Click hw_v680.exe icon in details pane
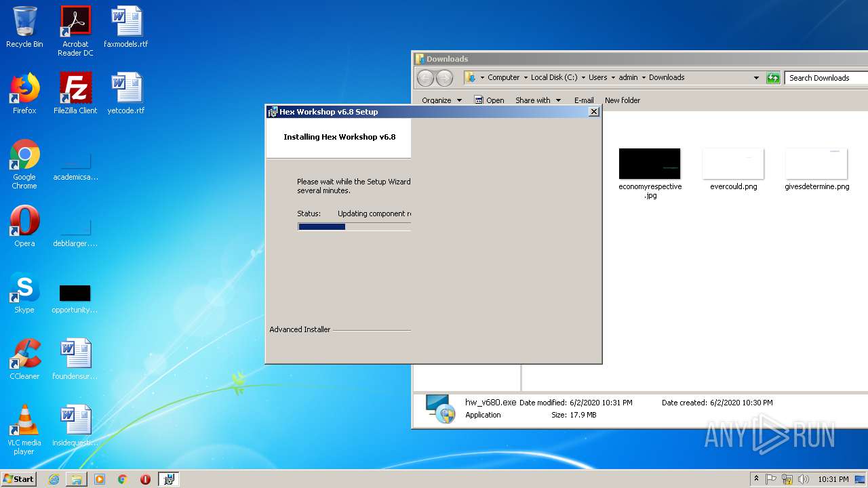Image resolution: width=868 pixels, height=488 pixels. [440, 409]
